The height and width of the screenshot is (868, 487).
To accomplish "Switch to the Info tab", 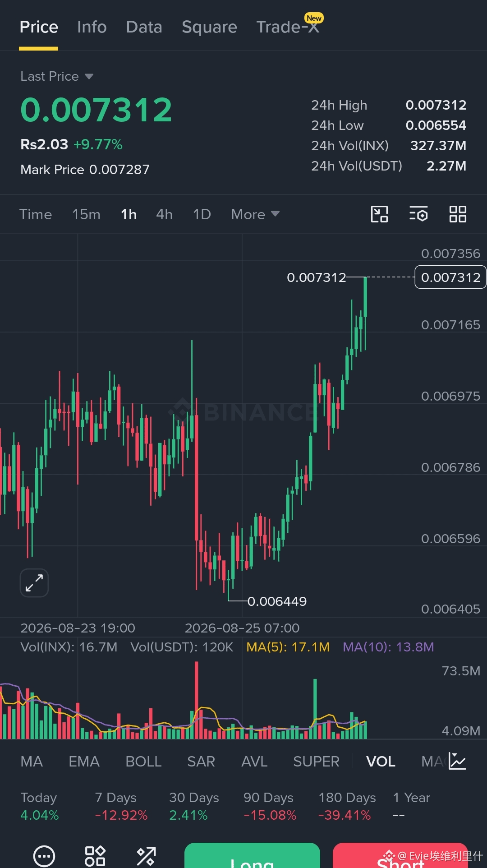I will coord(92,27).
